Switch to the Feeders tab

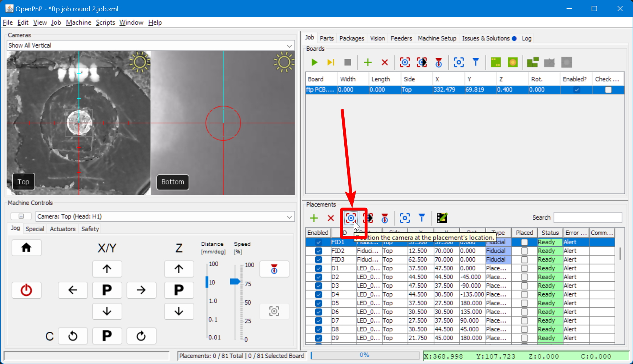tap(401, 38)
